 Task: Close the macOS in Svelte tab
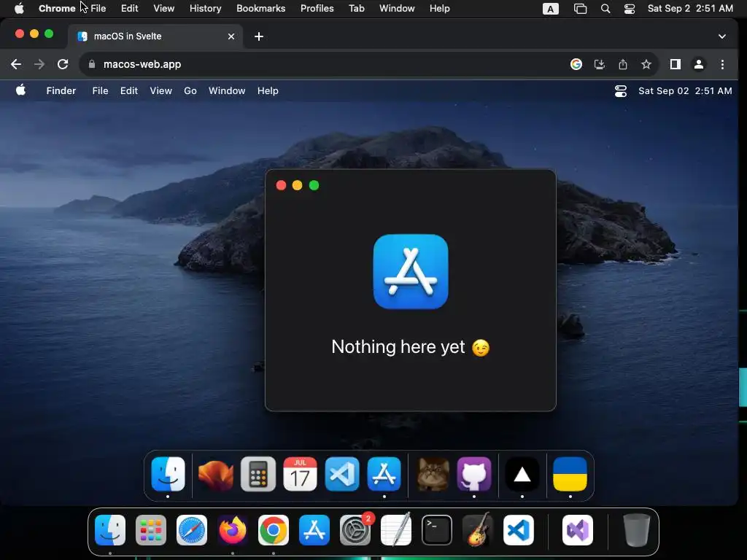(x=231, y=36)
